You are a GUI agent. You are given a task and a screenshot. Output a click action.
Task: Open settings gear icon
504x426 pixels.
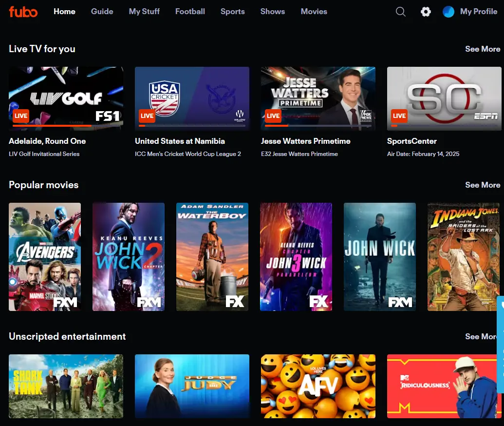(x=426, y=12)
